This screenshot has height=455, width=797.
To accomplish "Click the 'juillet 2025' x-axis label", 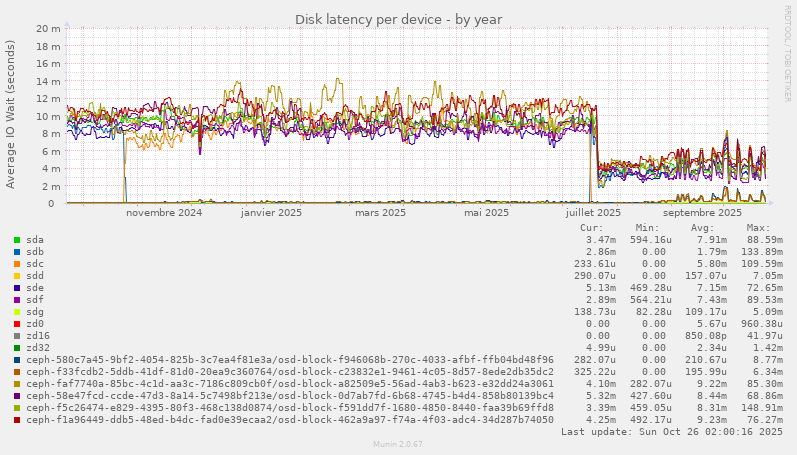I will coord(593,213).
